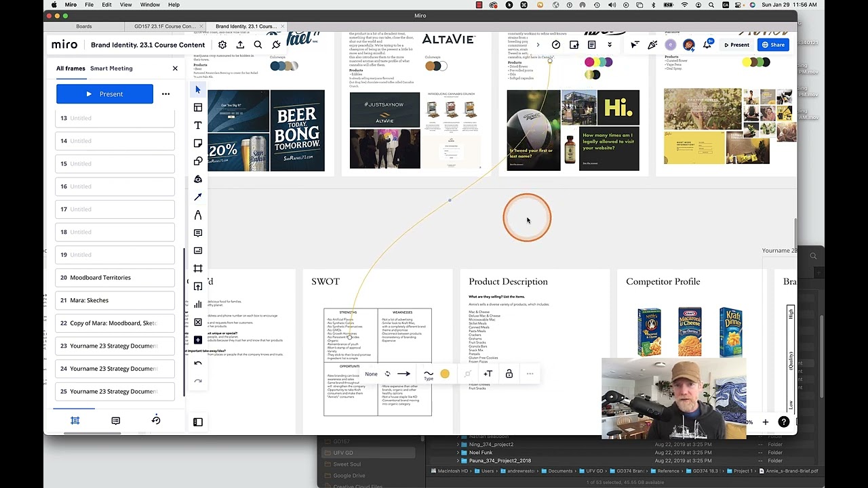Viewport: 868px width, 488px height.
Task: Select frame 20 Moodboard Territories
Action: (115, 277)
